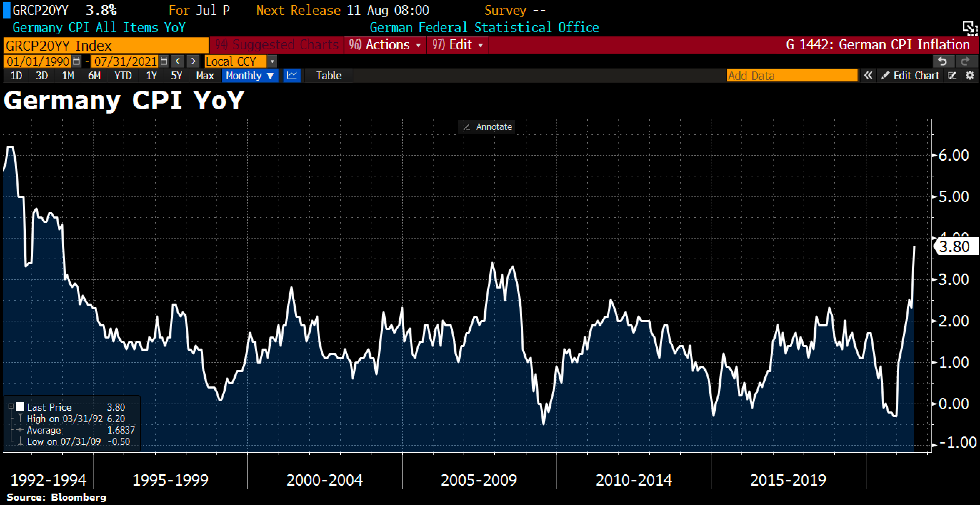980x505 pixels.
Task: Open chart settings gear icon
Action: click(970, 75)
